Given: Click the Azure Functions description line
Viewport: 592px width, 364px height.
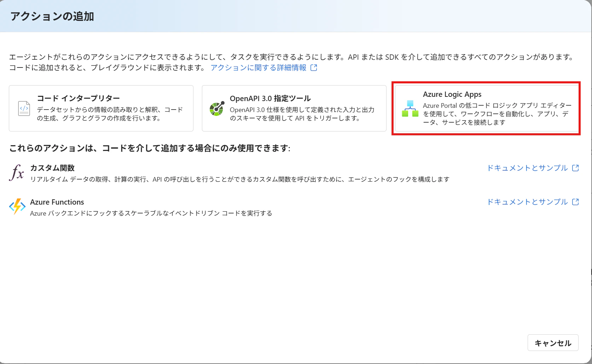Looking at the screenshot, I should (x=151, y=213).
